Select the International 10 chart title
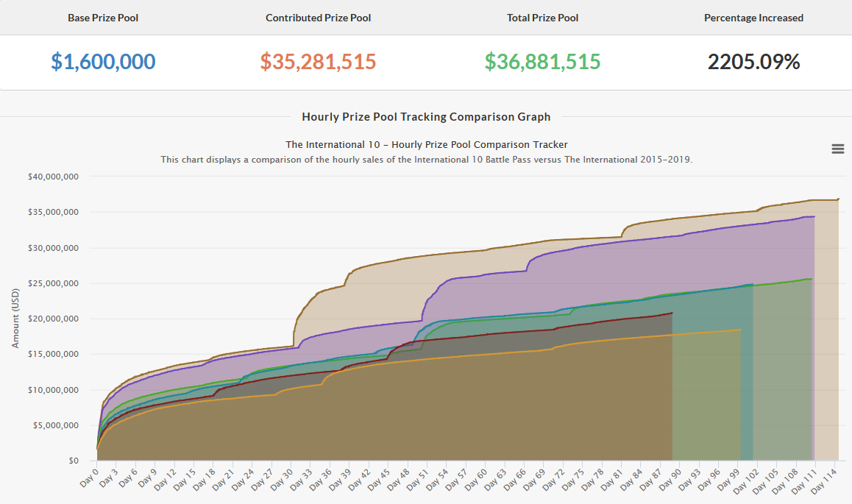 tap(426, 144)
